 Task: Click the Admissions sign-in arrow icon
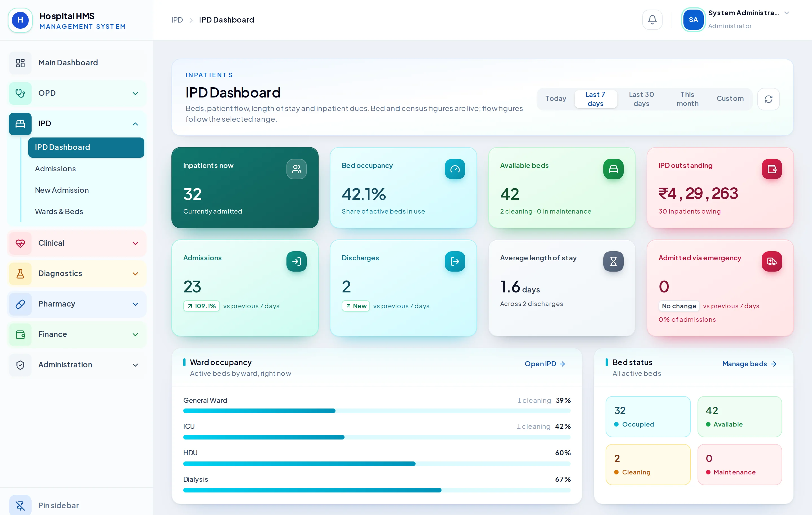point(296,261)
